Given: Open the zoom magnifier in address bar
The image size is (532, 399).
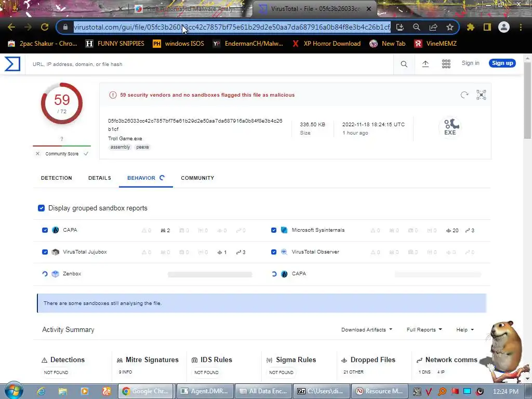Looking at the screenshot, I should [x=416, y=27].
